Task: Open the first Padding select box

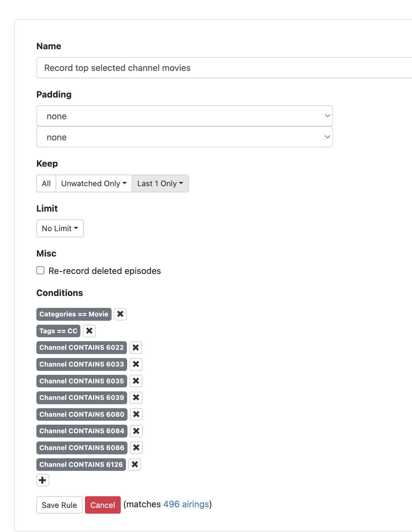Action: coord(184,116)
